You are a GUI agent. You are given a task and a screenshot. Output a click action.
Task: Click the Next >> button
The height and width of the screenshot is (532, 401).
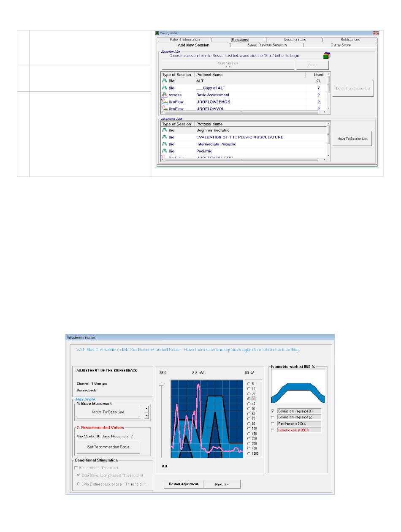(x=222, y=484)
